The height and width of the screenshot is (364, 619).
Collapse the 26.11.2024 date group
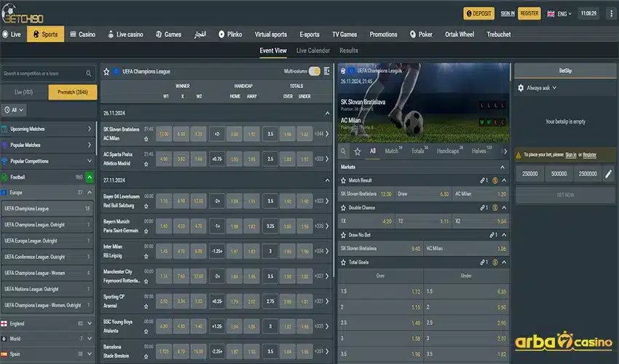point(327,114)
